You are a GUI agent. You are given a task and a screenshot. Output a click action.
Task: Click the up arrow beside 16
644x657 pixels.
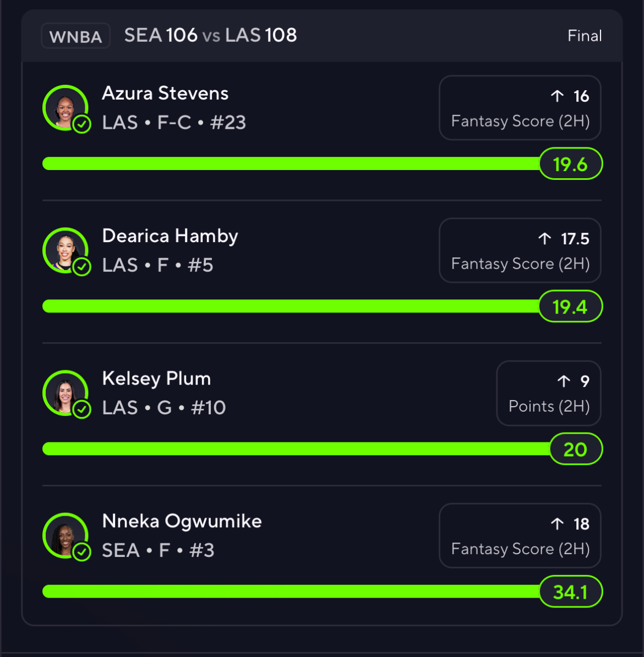click(x=557, y=96)
